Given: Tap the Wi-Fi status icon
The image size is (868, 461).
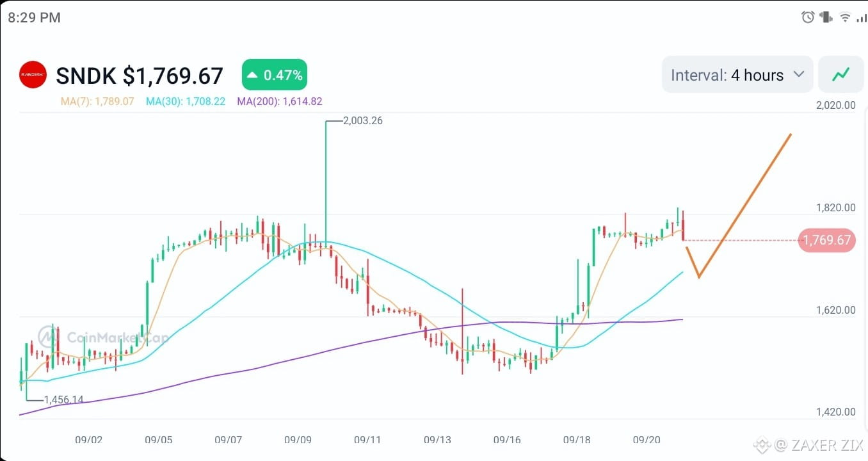Looking at the screenshot, I should pos(845,17).
